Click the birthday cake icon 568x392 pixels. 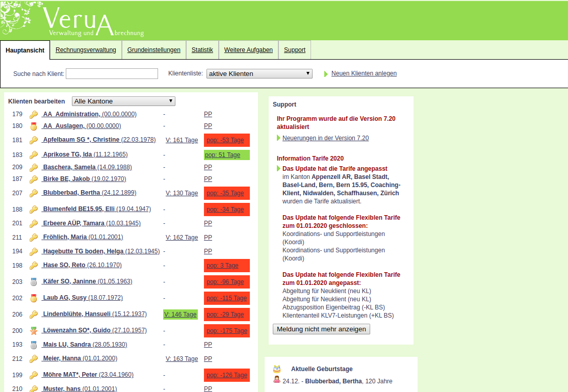point(277,369)
